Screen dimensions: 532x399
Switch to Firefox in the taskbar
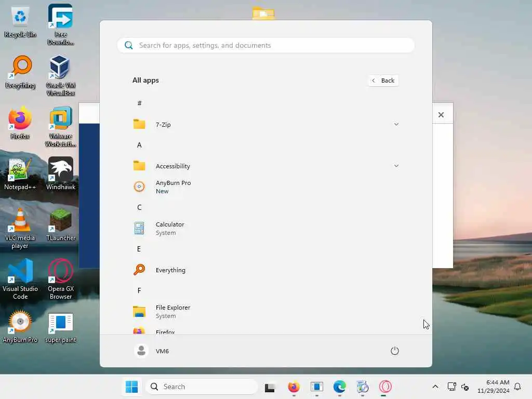(294, 387)
